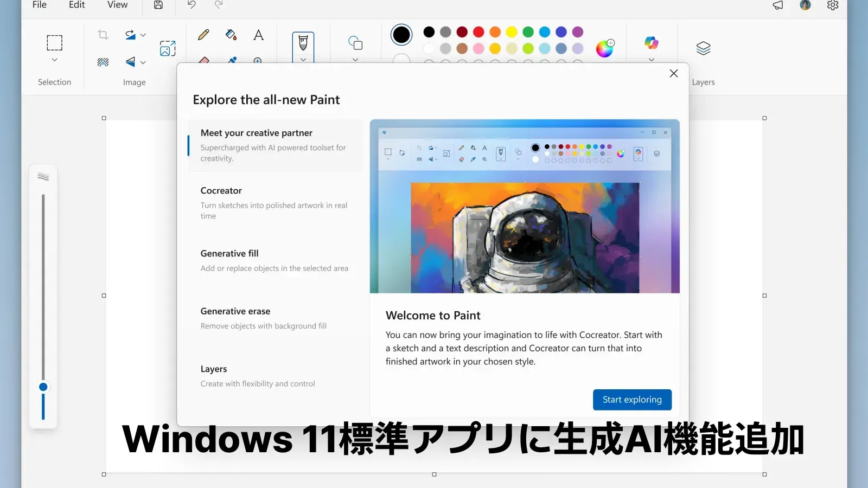The image size is (868, 488).
Task: Click the Start exploring button
Action: tap(632, 400)
